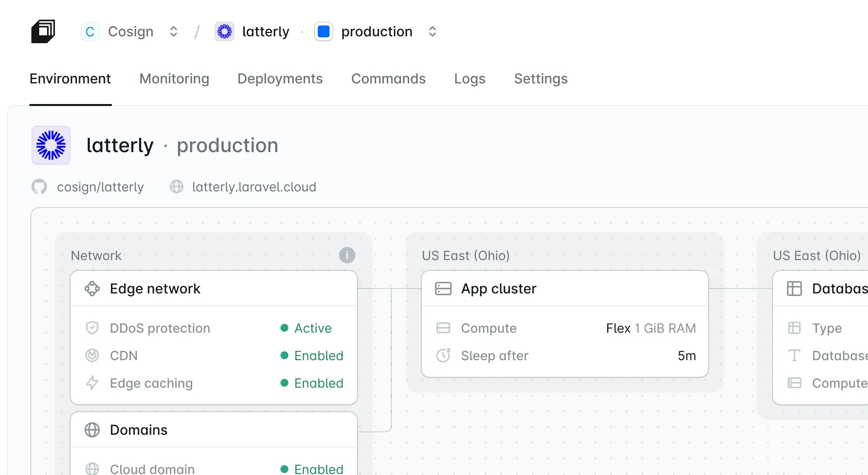Open the Domains card header
Image resolution: width=868 pixels, height=475 pixels.
[x=214, y=430]
